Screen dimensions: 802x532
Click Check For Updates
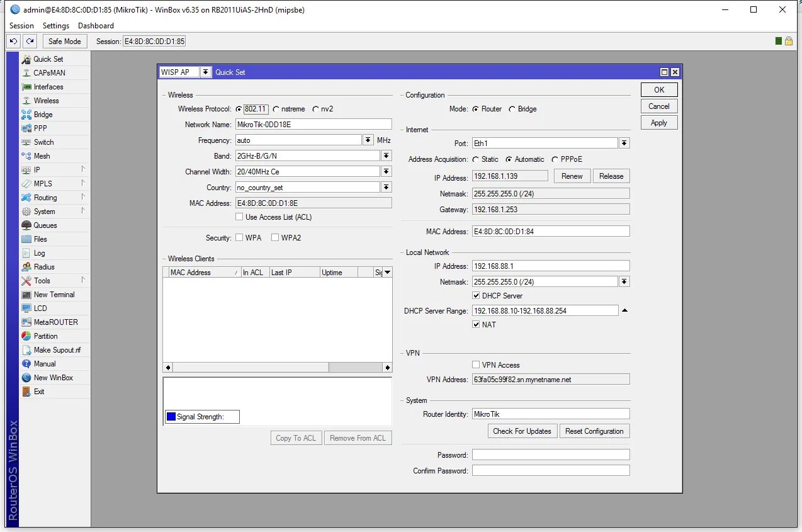[x=522, y=431]
